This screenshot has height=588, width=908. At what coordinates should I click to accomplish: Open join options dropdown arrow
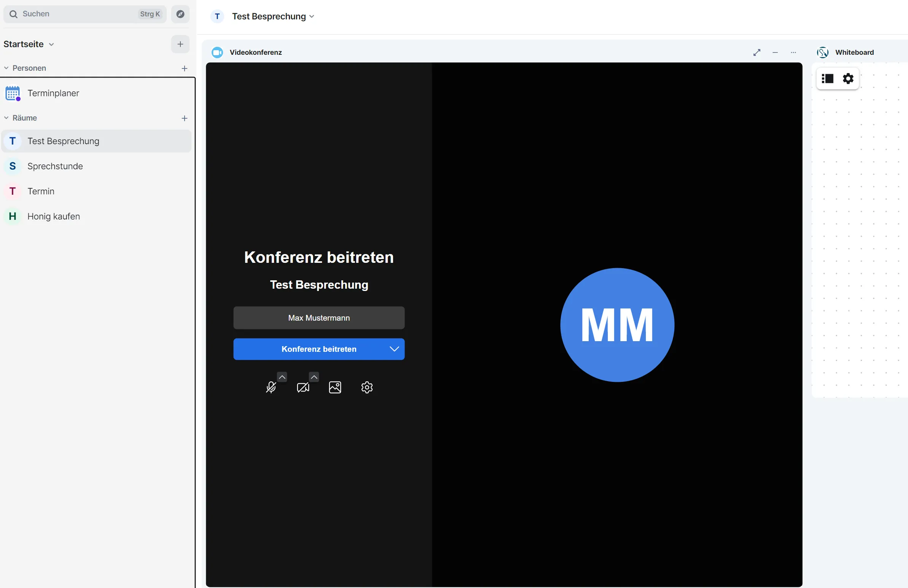click(394, 349)
